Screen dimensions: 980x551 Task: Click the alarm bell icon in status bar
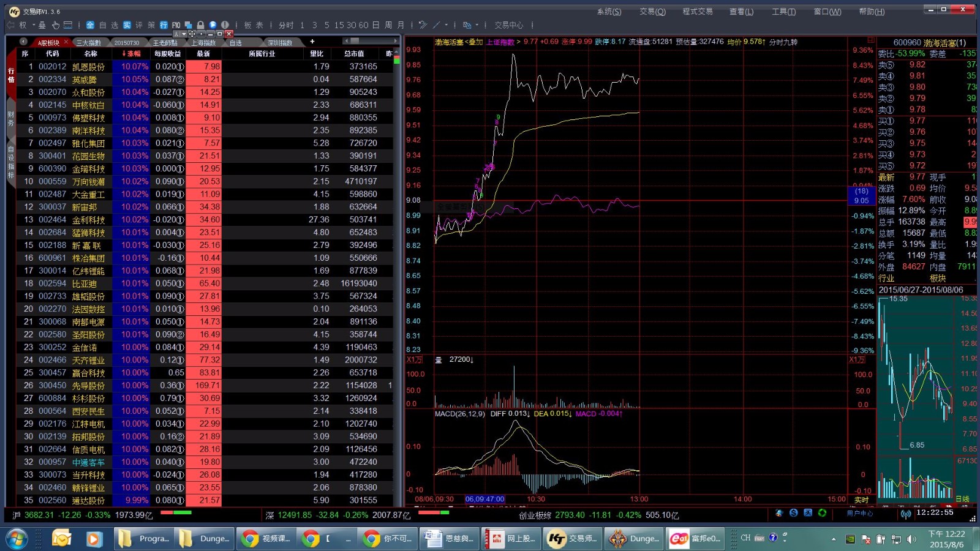(778, 513)
